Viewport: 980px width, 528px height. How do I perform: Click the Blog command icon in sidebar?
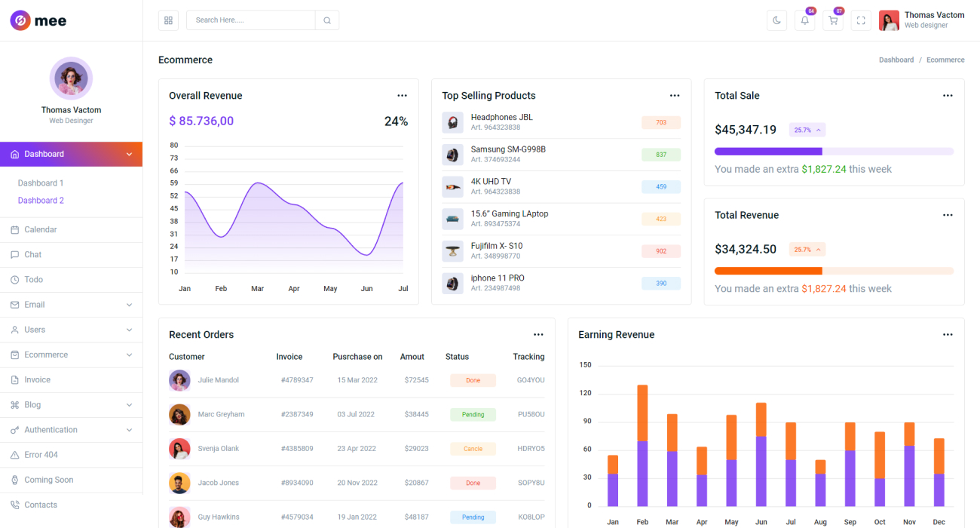[x=14, y=405]
